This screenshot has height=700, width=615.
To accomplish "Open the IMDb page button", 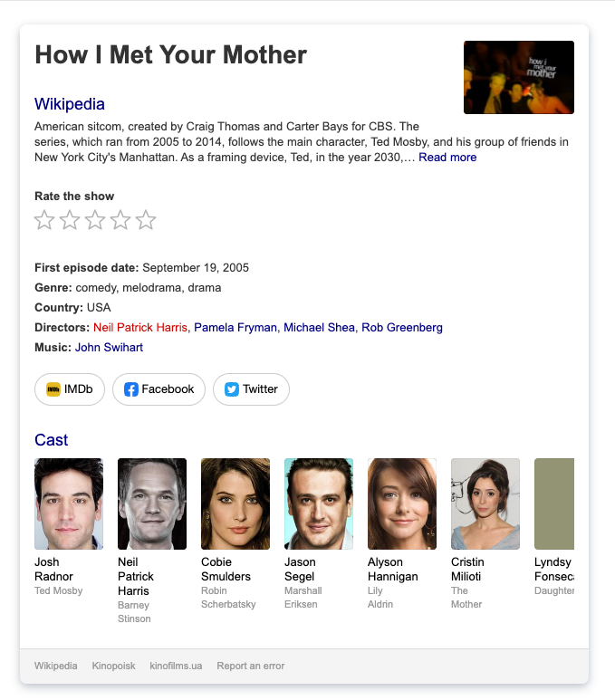I will coord(70,389).
